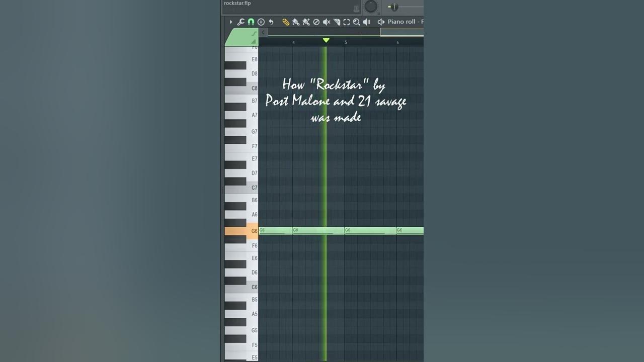Click the main pitch slider handle
The width and height of the screenshot is (644, 362).
click(394, 7)
